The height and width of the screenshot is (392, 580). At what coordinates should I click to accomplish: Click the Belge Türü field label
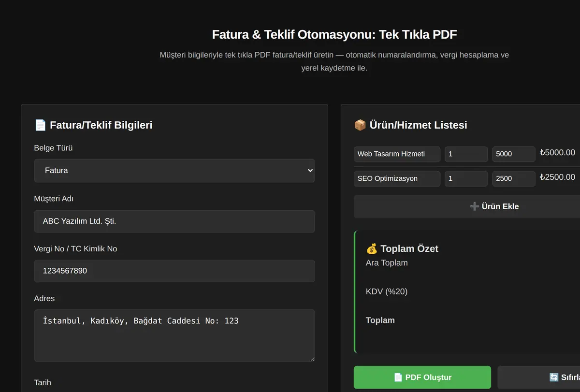(53, 148)
